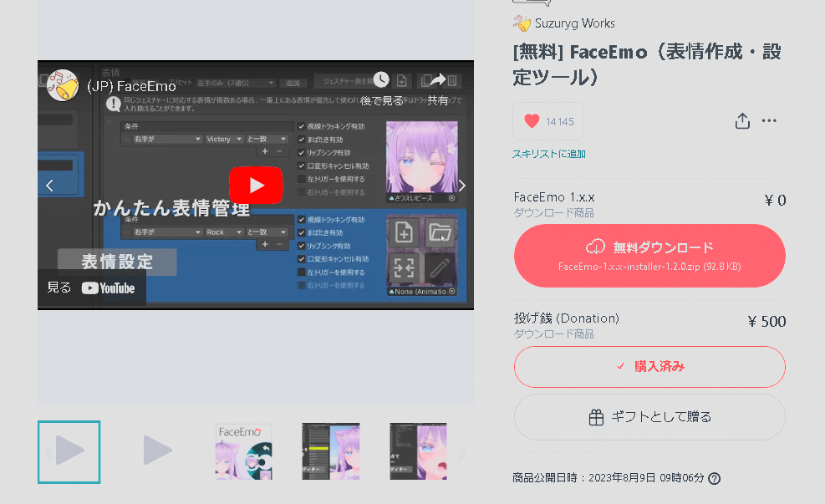The height and width of the screenshot is (504, 825).
Task: Go to previous image with left arrow
Action: point(49,186)
